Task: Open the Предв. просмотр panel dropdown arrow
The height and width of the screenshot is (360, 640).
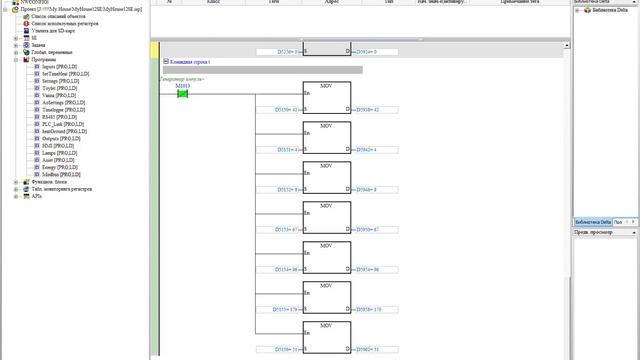Action: click(634, 233)
